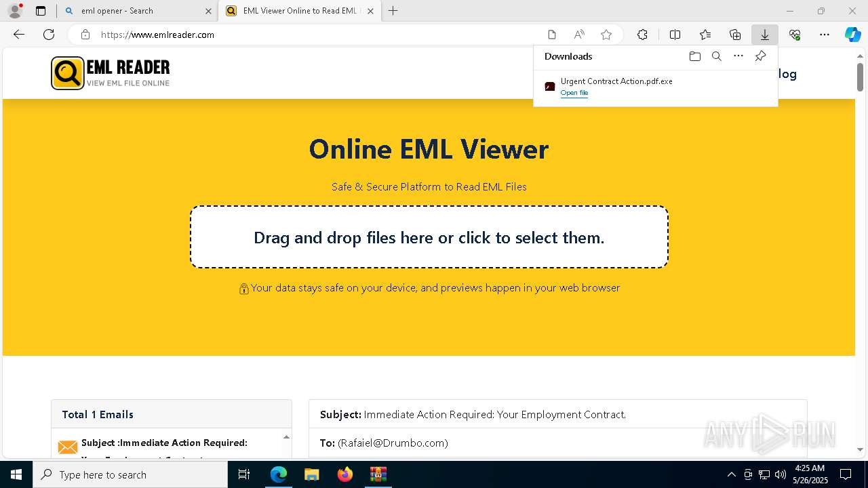Switch to the EML Viewer Online tab
This screenshot has height=488, width=868.
click(300, 11)
